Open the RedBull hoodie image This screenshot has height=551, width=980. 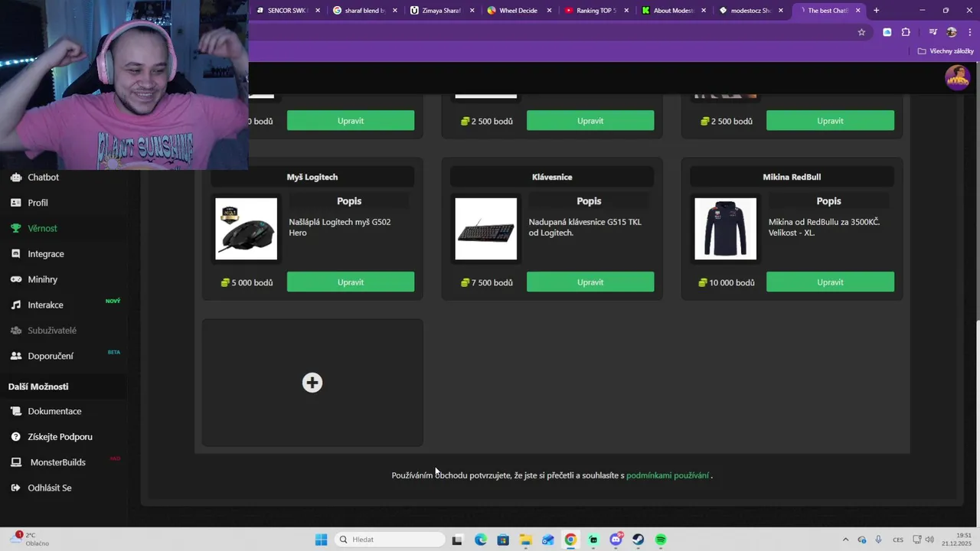[726, 229]
